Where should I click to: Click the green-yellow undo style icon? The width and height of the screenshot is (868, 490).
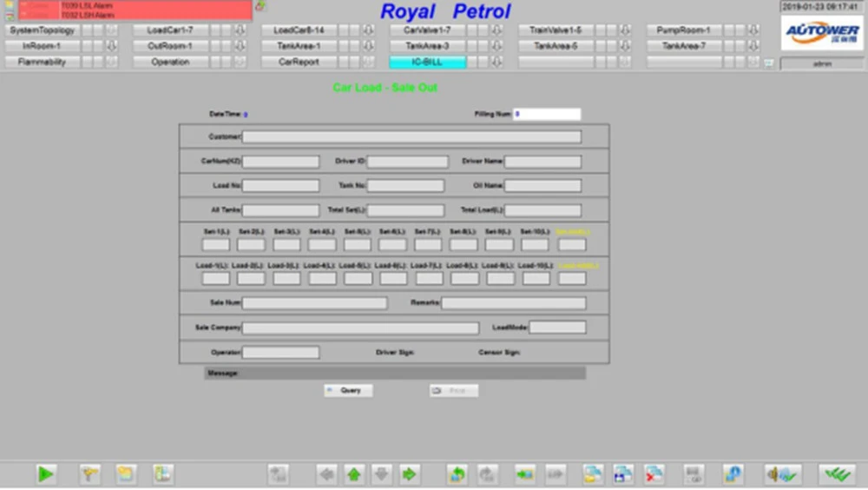457,474
